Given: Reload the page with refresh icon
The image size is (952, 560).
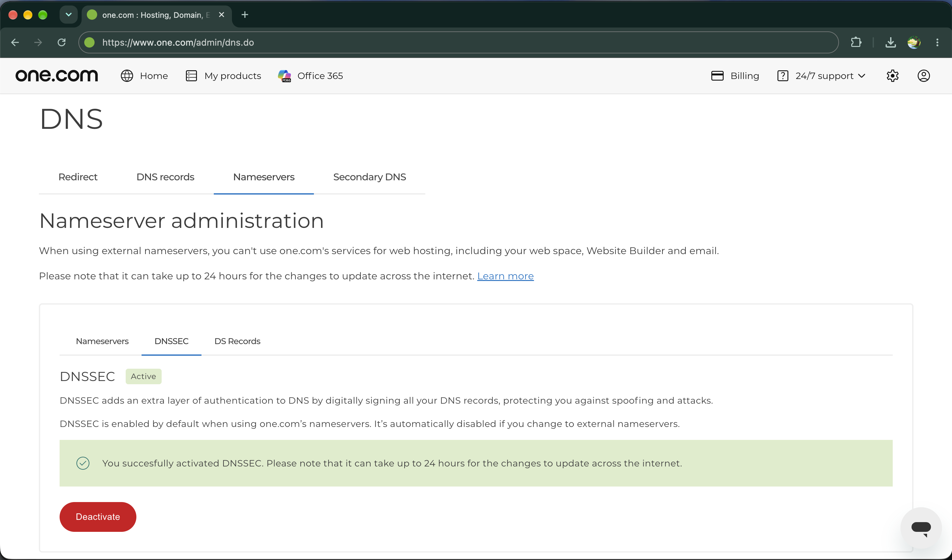Looking at the screenshot, I should coord(62,42).
